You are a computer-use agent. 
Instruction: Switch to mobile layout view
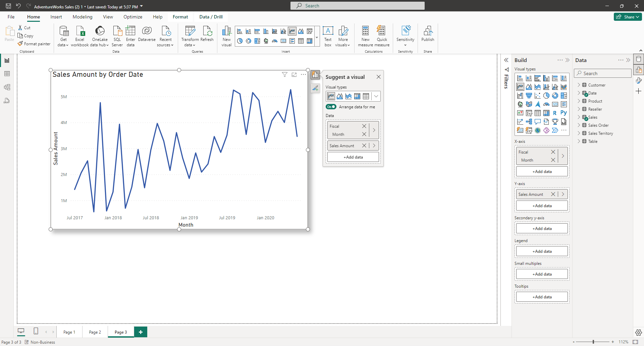[x=36, y=331]
